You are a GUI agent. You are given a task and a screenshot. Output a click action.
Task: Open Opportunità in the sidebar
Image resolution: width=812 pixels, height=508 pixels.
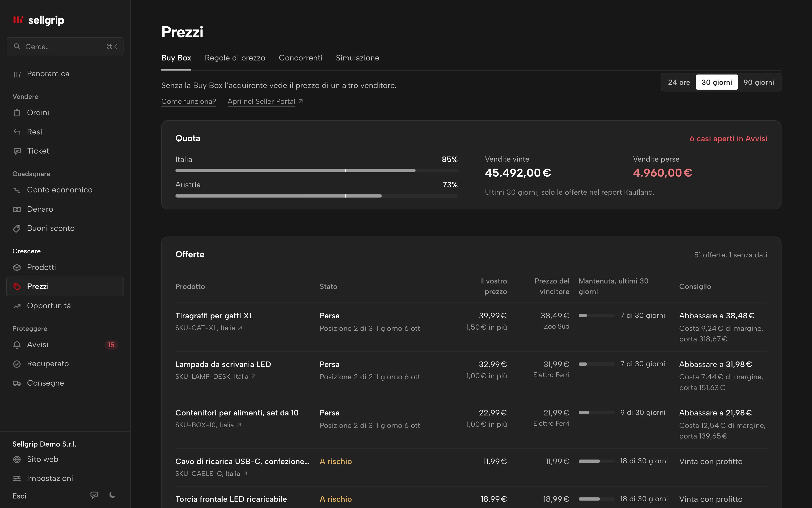point(65,306)
